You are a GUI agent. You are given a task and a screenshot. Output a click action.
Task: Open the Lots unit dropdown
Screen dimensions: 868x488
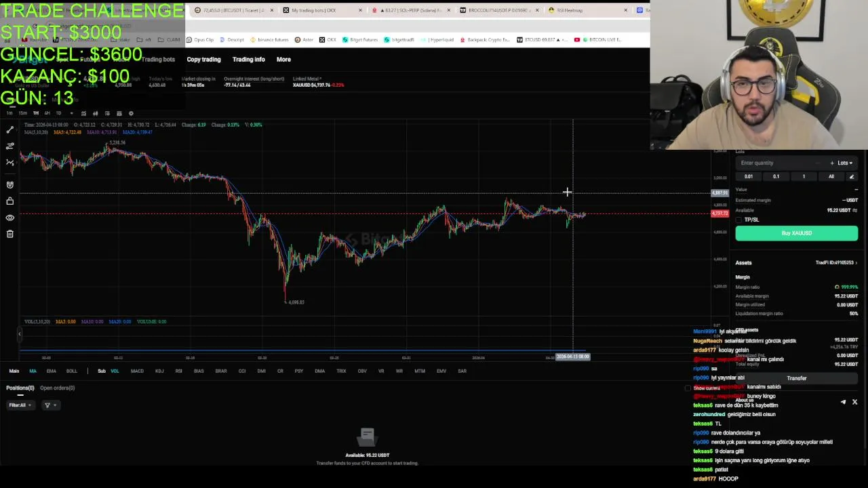tap(845, 163)
